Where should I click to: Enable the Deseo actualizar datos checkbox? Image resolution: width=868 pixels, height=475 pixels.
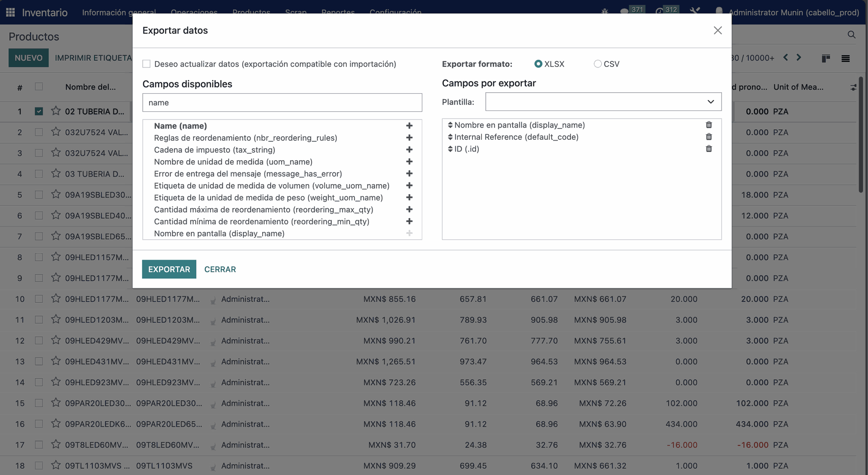click(146, 64)
